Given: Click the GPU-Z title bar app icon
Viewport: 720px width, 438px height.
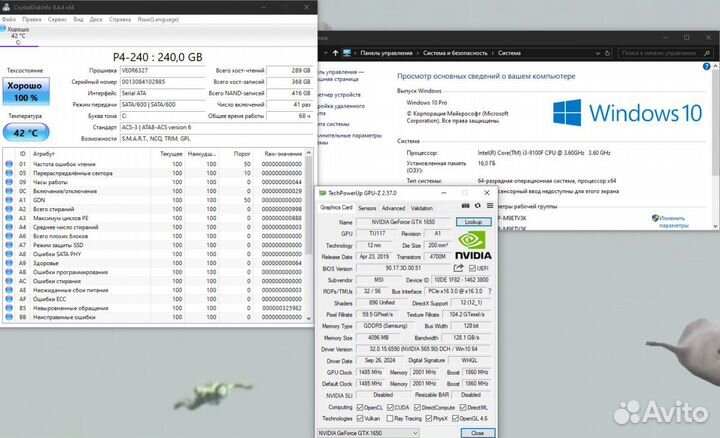Looking at the screenshot, I should 323,193.
